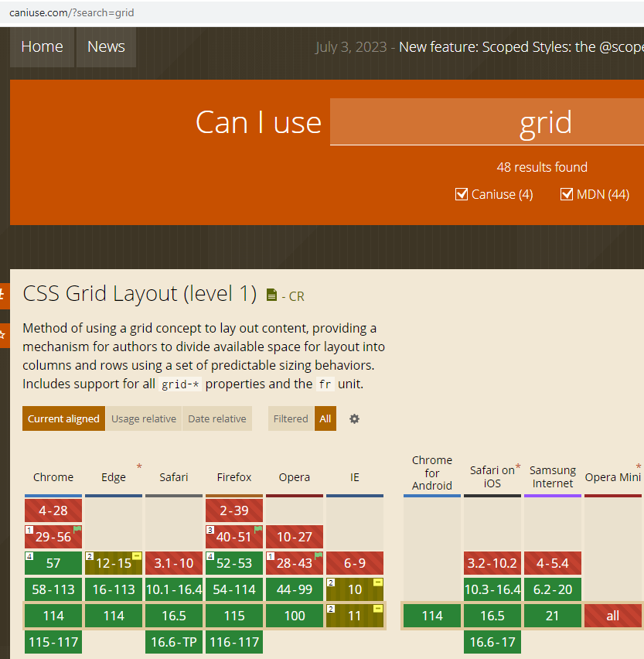Toggle the MDN (44) results checkbox

[x=567, y=194]
